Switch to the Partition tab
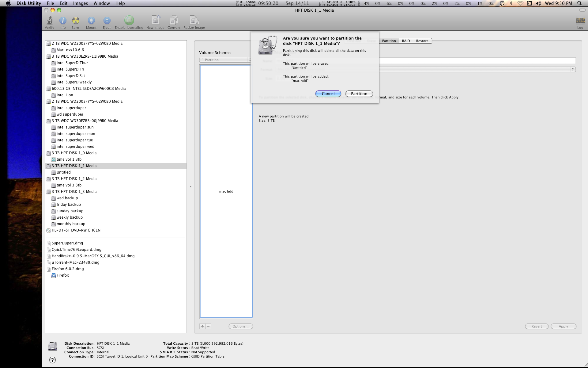 389,41
